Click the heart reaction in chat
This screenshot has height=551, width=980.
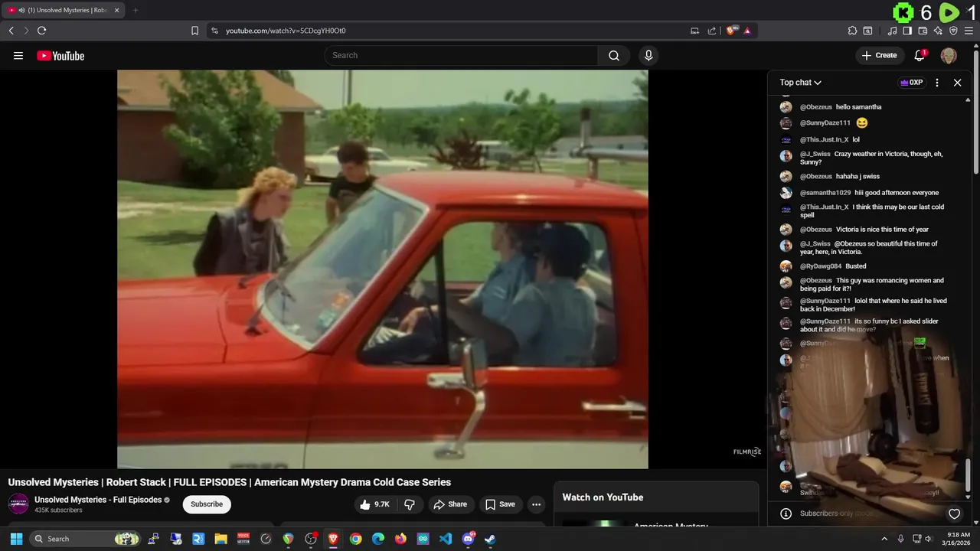(x=954, y=514)
